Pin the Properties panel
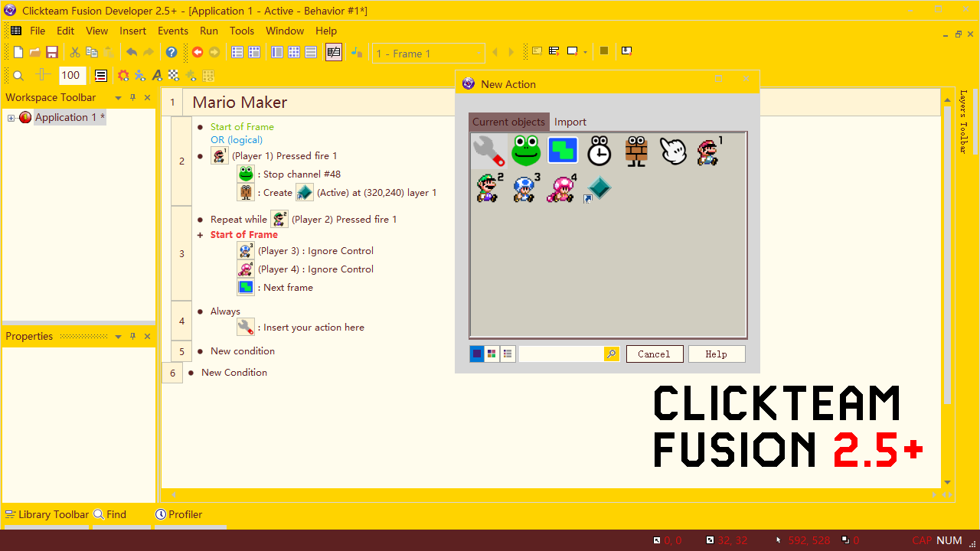 [x=132, y=336]
